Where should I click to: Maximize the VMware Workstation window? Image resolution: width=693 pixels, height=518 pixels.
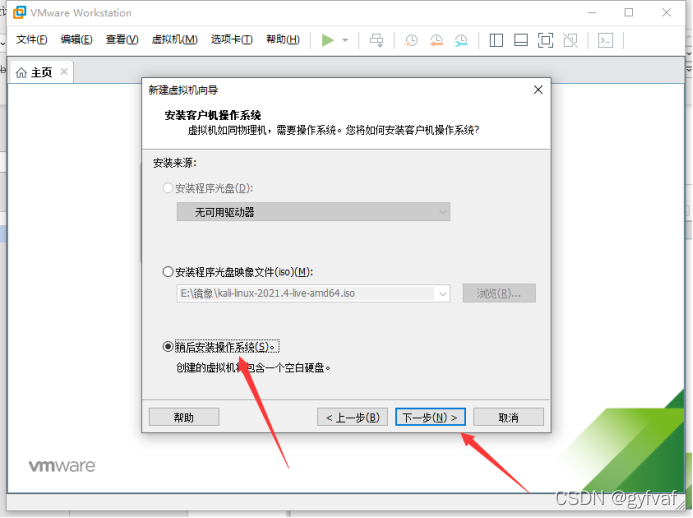pos(628,12)
